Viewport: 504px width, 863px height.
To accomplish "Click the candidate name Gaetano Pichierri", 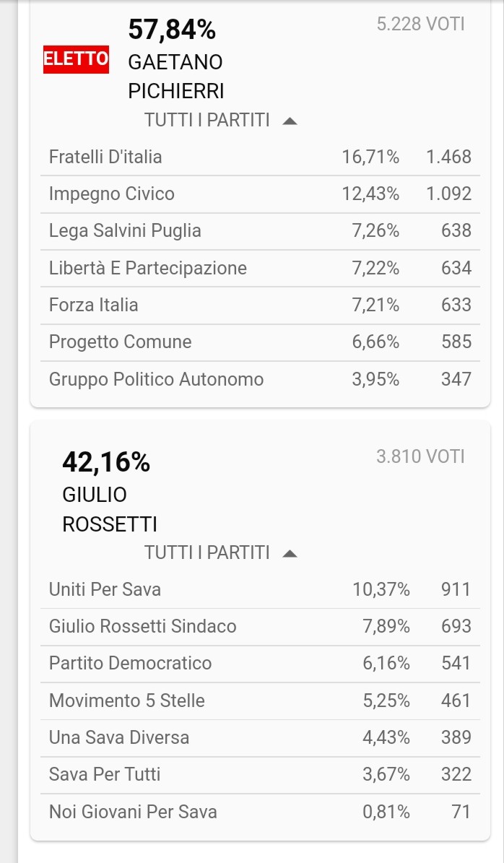I will pyautogui.click(x=176, y=77).
